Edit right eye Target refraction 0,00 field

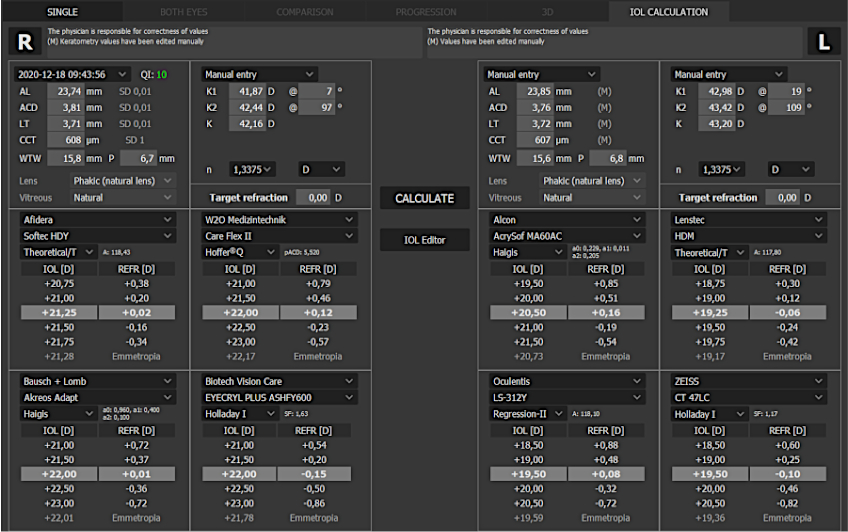[x=314, y=198]
